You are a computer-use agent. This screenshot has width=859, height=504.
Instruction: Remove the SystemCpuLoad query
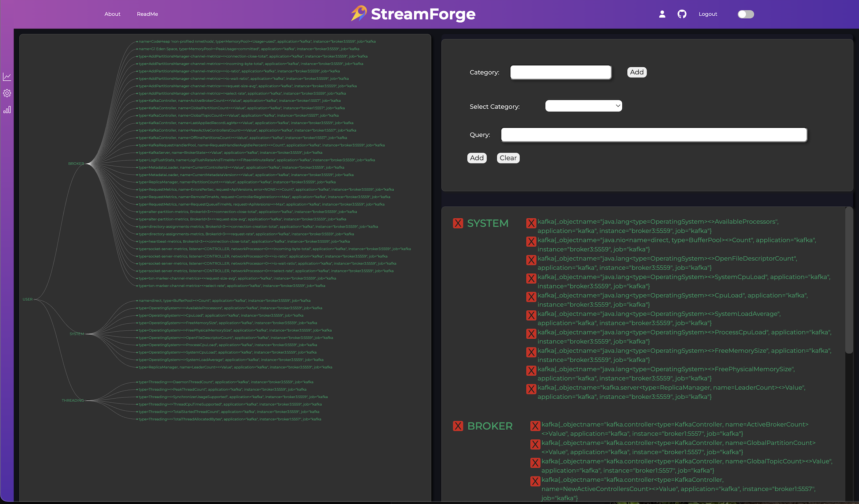pos(531,278)
